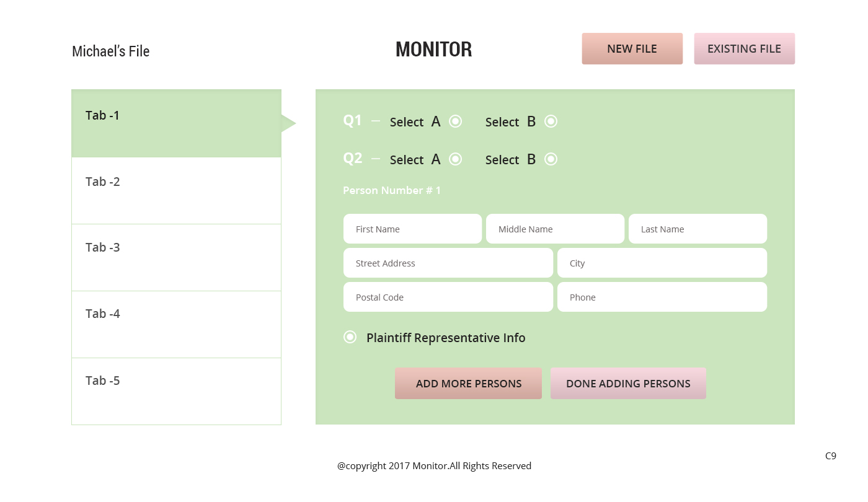Select option A for Q1

[x=455, y=121]
